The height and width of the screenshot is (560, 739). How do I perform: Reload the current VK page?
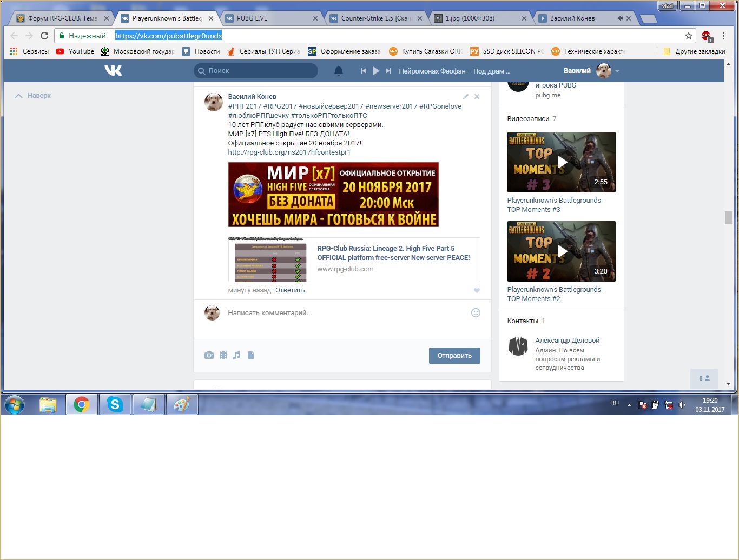[x=44, y=36]
